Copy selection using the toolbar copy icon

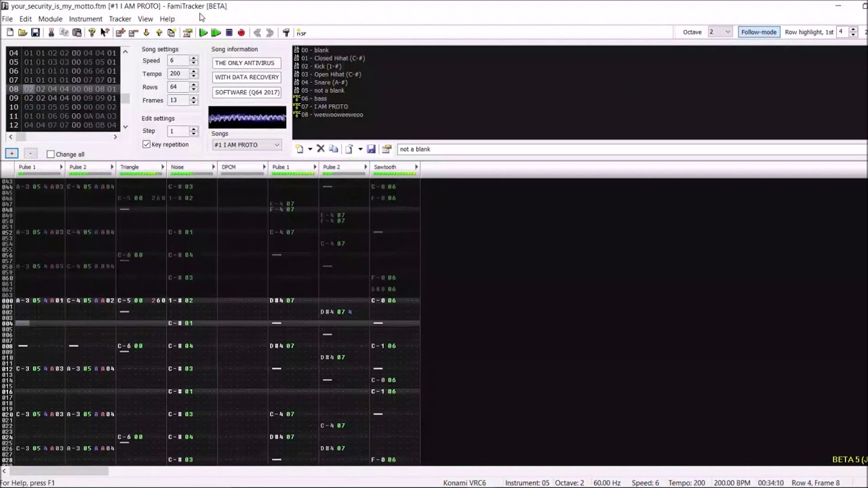click(64, 33)
